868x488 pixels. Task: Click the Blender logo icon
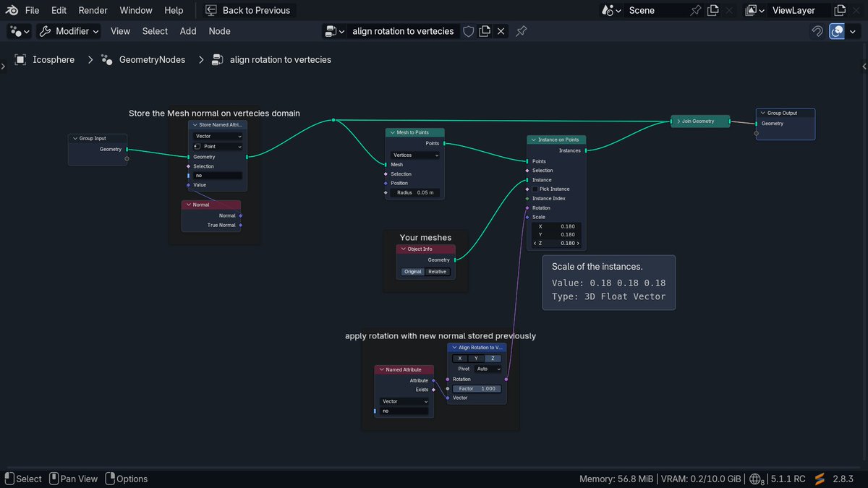click(12, 10)
